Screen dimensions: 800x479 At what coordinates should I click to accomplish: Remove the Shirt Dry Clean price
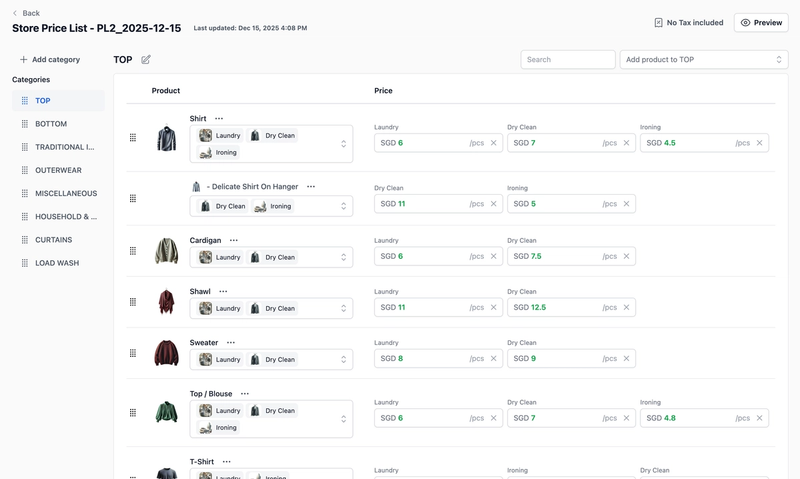[627, 143]
